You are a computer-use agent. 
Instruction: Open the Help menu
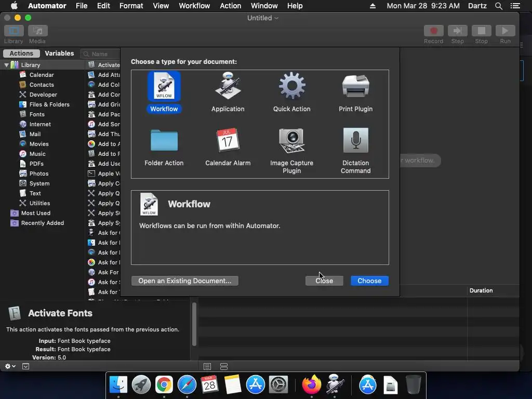[295, 6]
